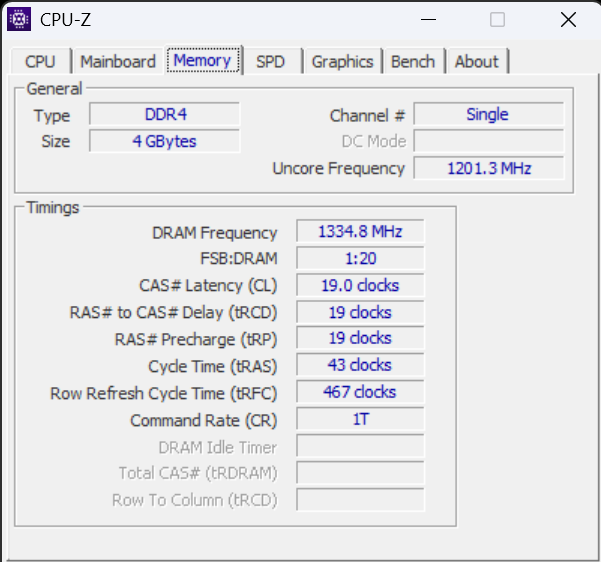Image resolution: width=601 pixels, height=562 pixels.
Task: Switch to the CPU tab
Action: (x=40, y=61)
